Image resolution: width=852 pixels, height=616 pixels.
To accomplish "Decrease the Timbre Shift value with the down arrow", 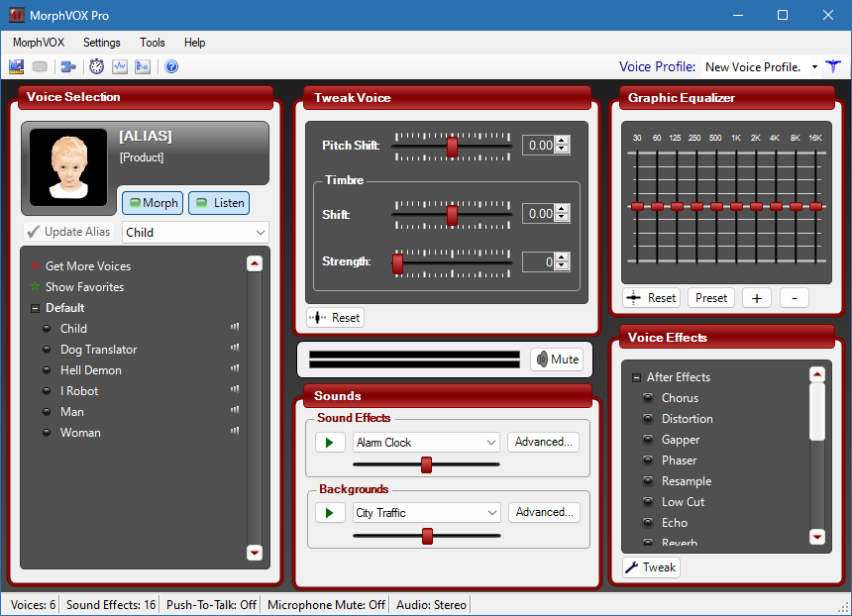I will coord(563,217).
